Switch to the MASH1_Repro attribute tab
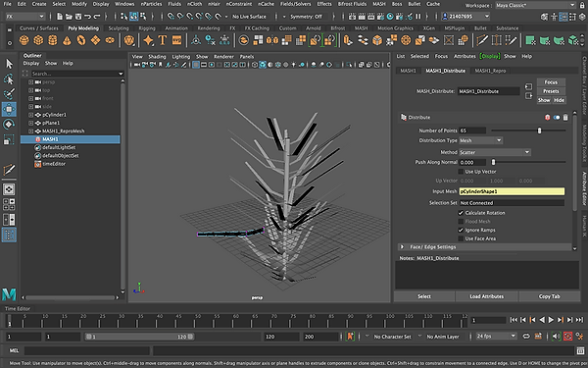This screenshot has width=588, height=368. (x=490, y=71)
